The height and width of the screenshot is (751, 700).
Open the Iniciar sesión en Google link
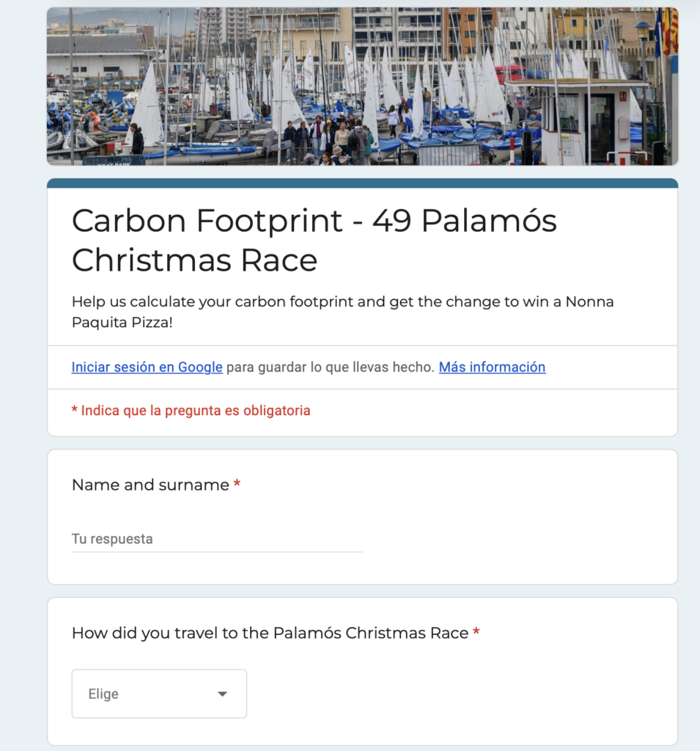[147, 367]
